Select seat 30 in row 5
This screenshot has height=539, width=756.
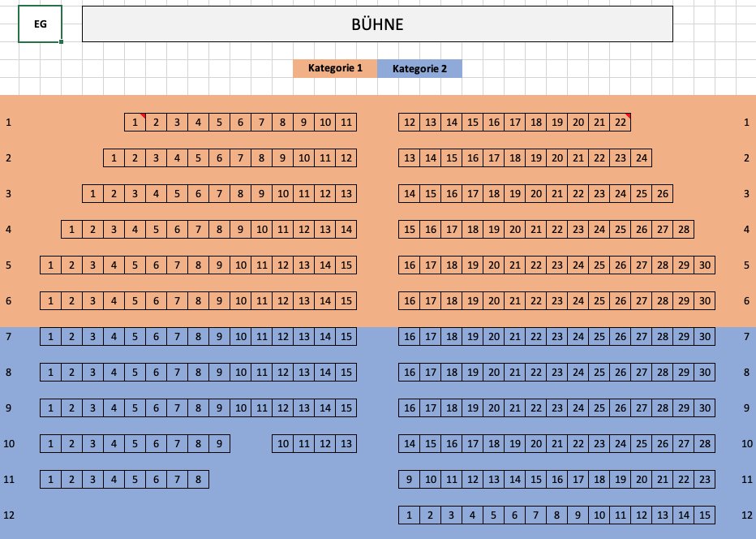pos(705,265)
